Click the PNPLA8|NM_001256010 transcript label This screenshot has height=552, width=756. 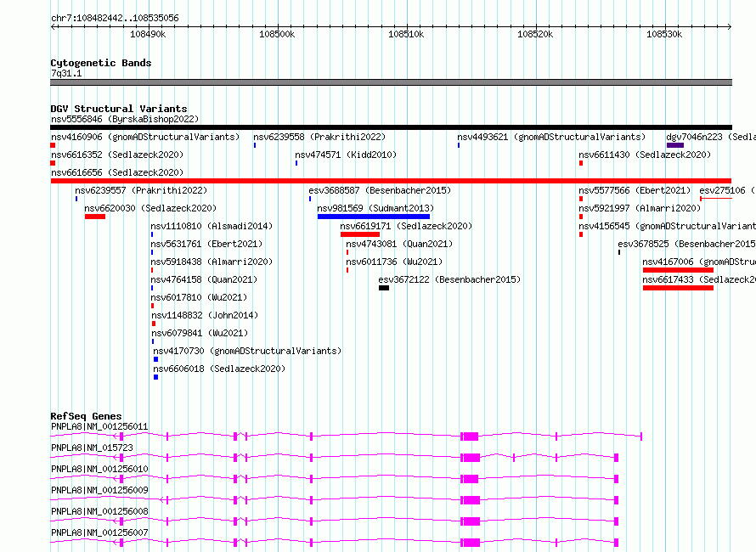coord(99,469)
